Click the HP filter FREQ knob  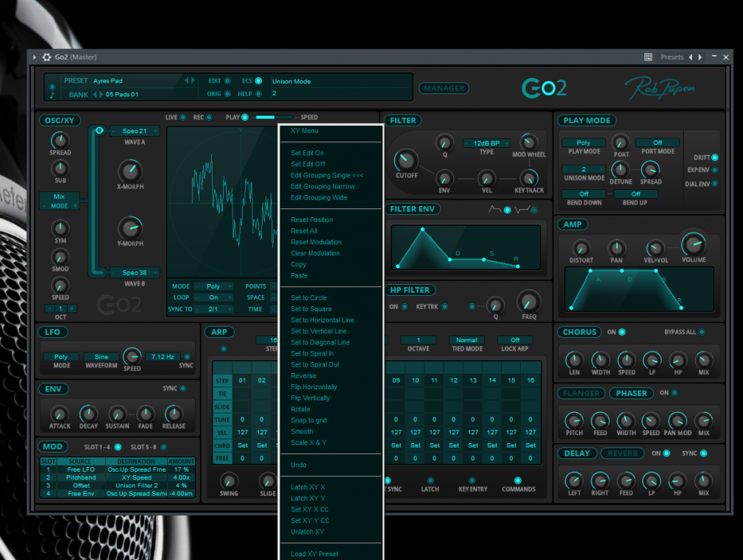point(528,302)
